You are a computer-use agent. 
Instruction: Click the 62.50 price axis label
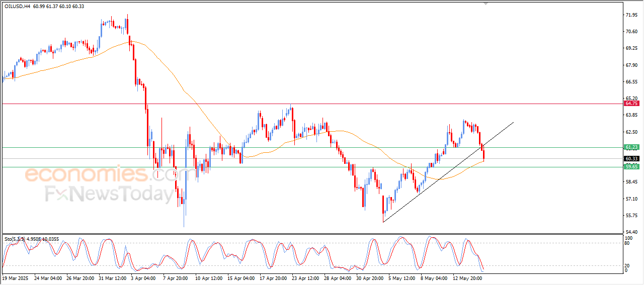tap(631, 132)
